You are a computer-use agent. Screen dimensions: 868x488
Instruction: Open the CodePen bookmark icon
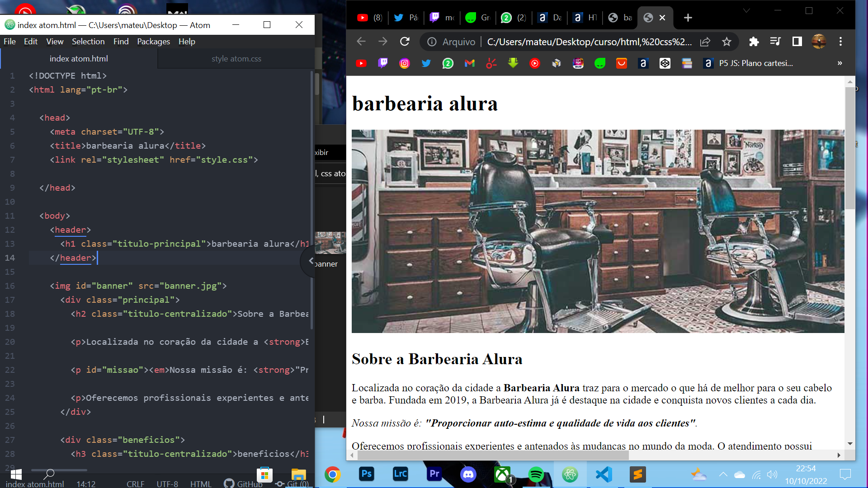665,63
